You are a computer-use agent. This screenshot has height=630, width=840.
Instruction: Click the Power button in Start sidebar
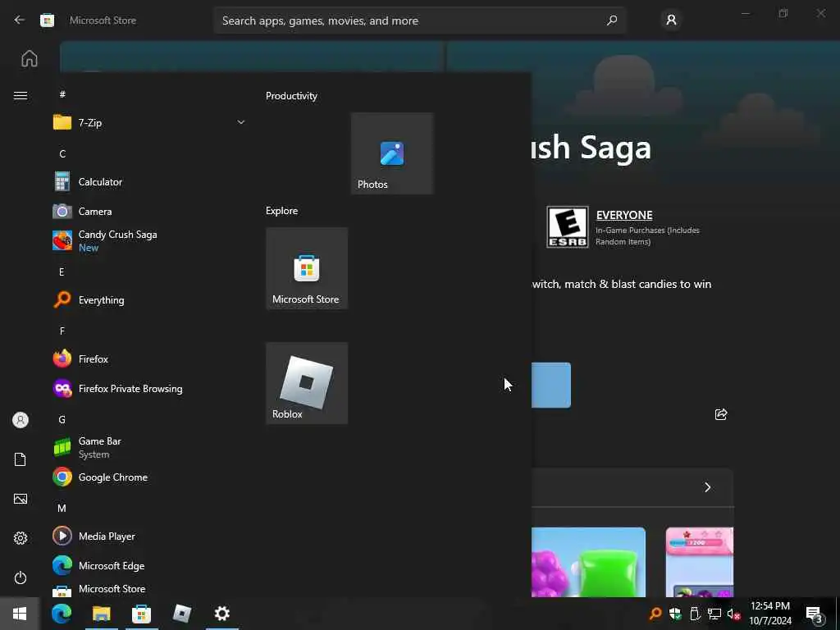point(21,577)
